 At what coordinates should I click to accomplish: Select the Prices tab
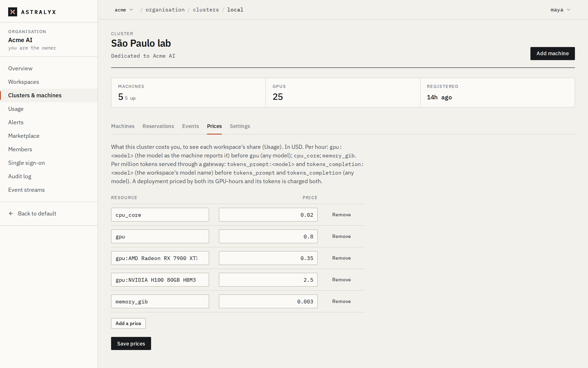214,126
